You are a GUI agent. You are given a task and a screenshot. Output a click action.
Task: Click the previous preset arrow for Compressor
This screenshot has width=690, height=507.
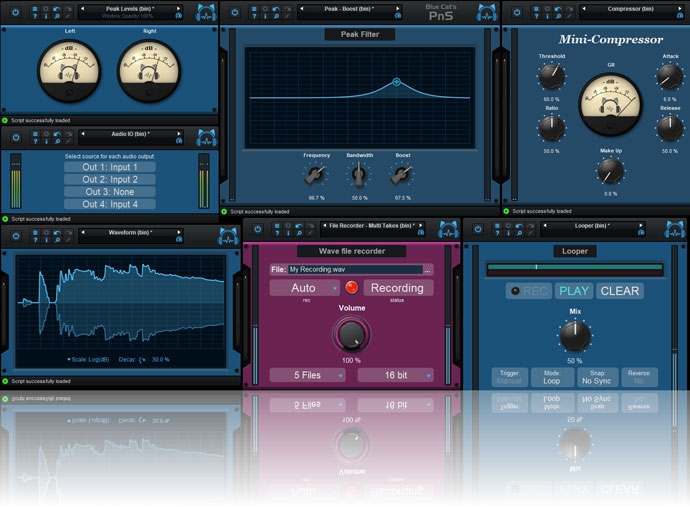[x=581, y=9]
